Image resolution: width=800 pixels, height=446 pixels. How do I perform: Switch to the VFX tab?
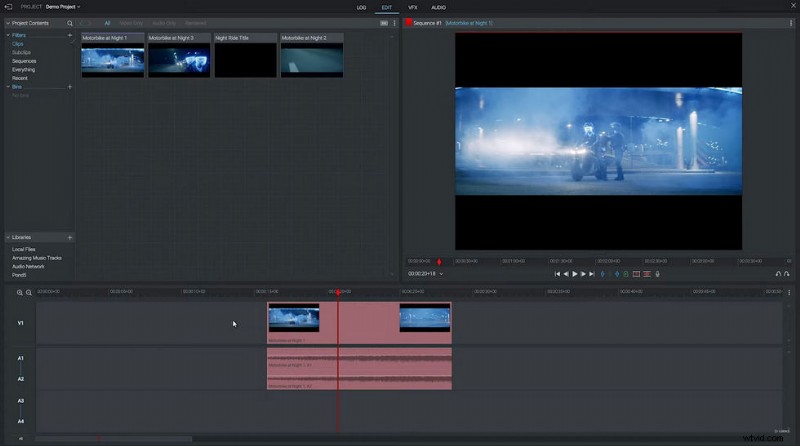(412, 8)
